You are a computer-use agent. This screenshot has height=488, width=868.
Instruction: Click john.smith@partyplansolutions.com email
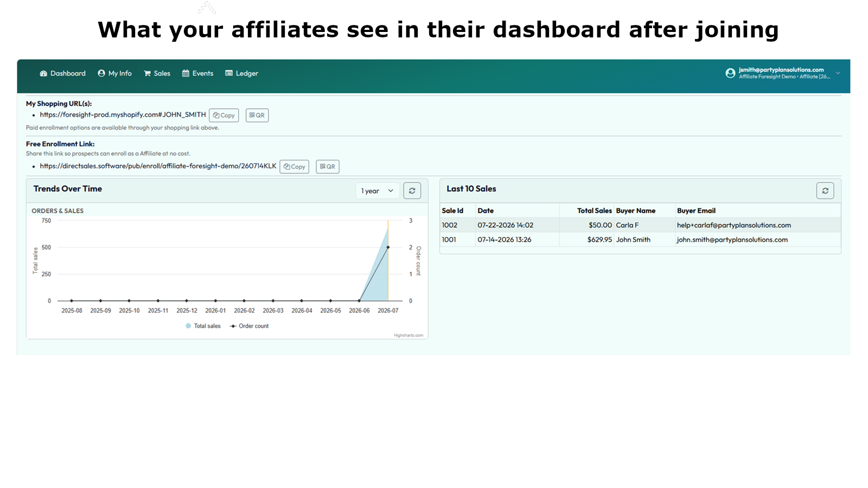click(732, 240)
